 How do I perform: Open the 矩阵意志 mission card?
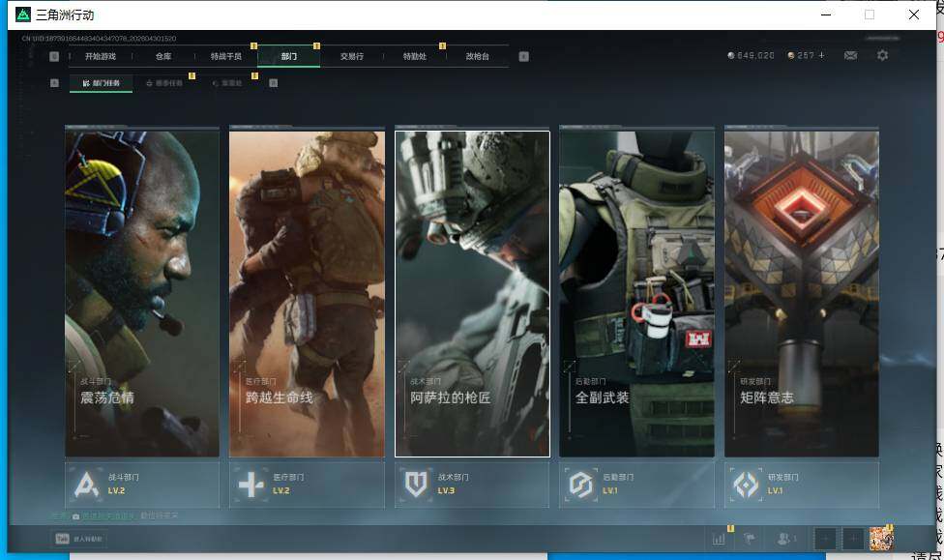(801, 290)
